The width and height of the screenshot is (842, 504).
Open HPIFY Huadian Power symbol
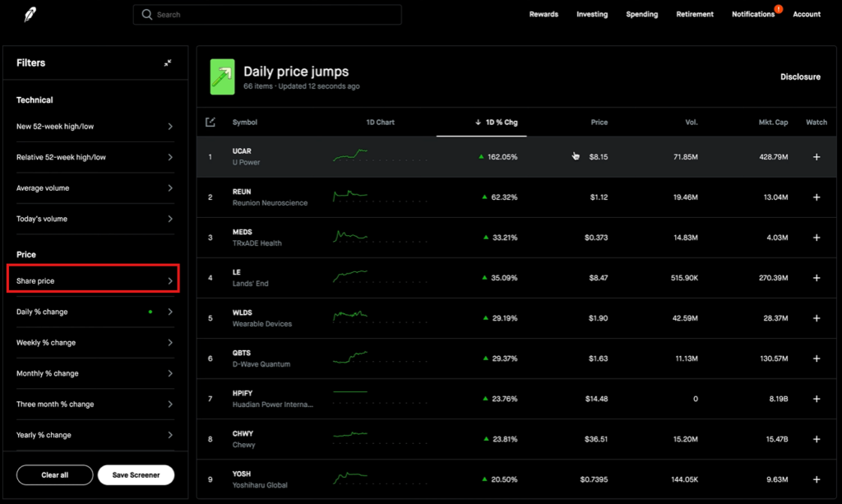(273, 398)
